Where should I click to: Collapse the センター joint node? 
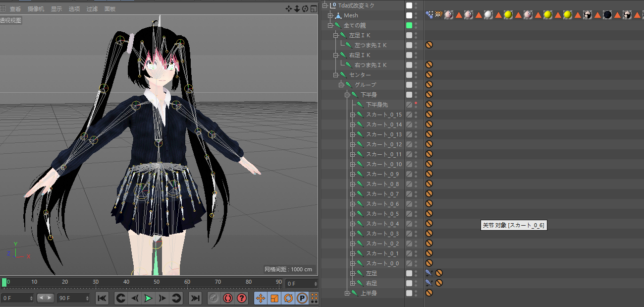pos(335,75)
